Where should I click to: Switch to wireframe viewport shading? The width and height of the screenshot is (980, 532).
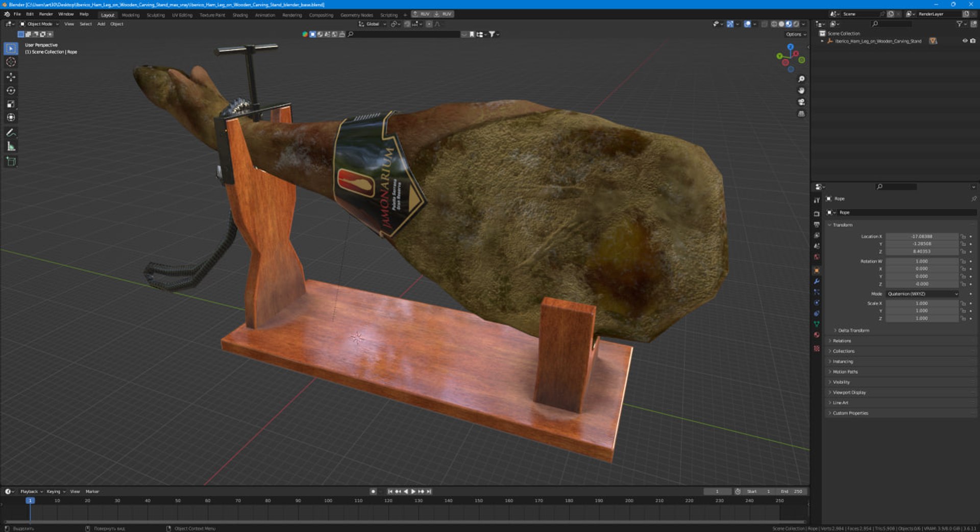tap(774, 24)
